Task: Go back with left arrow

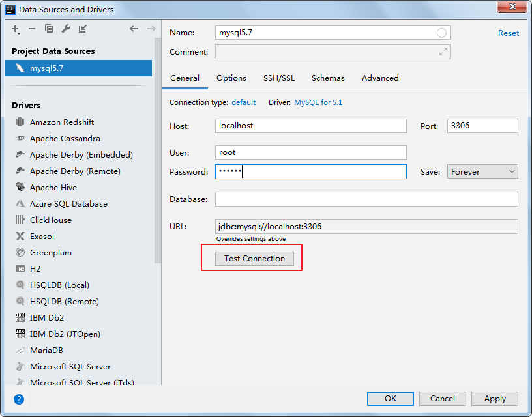Action: click(134, 29)
